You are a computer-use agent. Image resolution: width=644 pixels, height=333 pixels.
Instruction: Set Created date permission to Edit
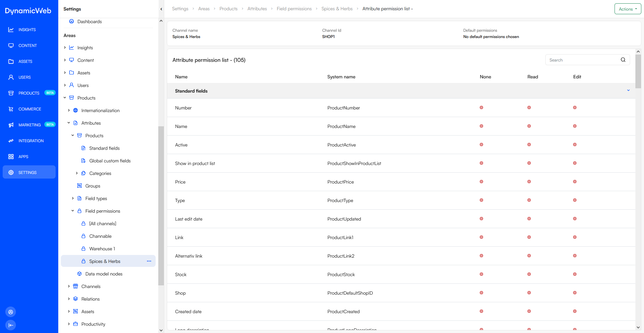[x=575, y=311]
